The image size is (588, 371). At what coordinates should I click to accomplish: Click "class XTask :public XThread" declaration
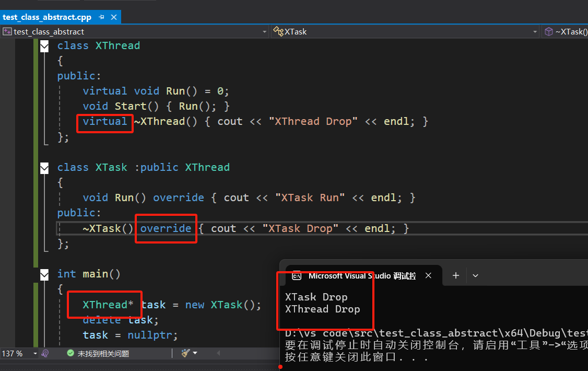tap(143, 167)
